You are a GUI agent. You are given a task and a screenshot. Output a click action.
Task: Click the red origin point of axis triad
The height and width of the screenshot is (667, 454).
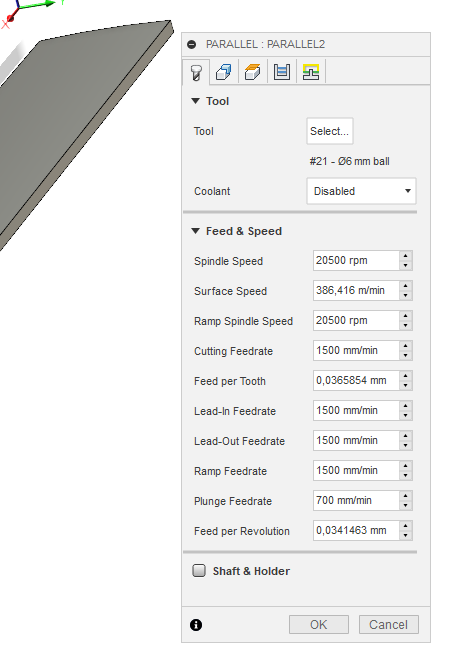(11, 18)
